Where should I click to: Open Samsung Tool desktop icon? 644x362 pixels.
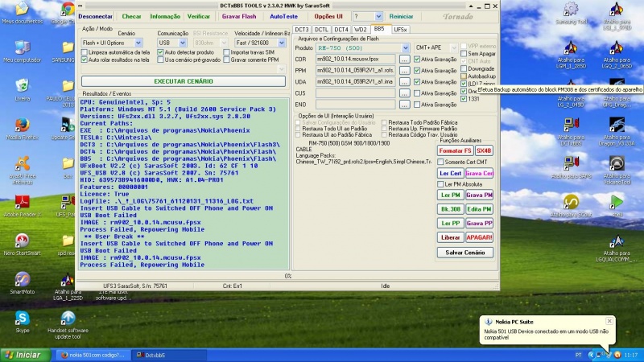[571, 13]
